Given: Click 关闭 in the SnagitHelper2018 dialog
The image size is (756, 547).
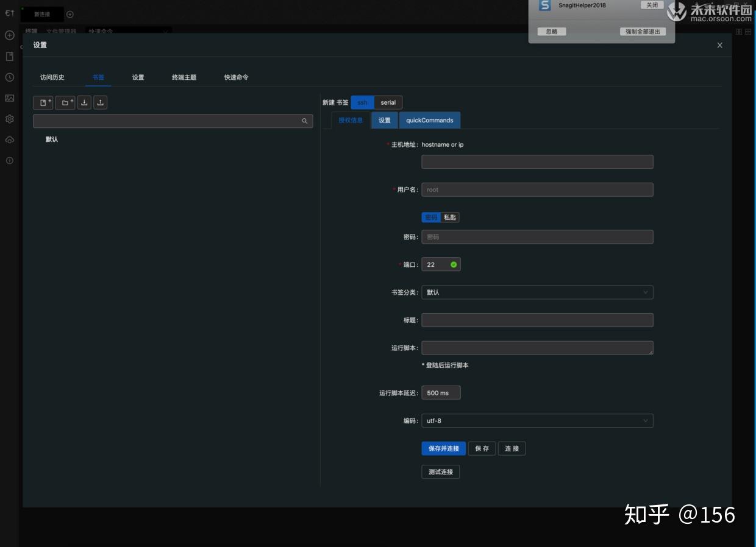Looking at the screenshot, I should click(652, 5).
